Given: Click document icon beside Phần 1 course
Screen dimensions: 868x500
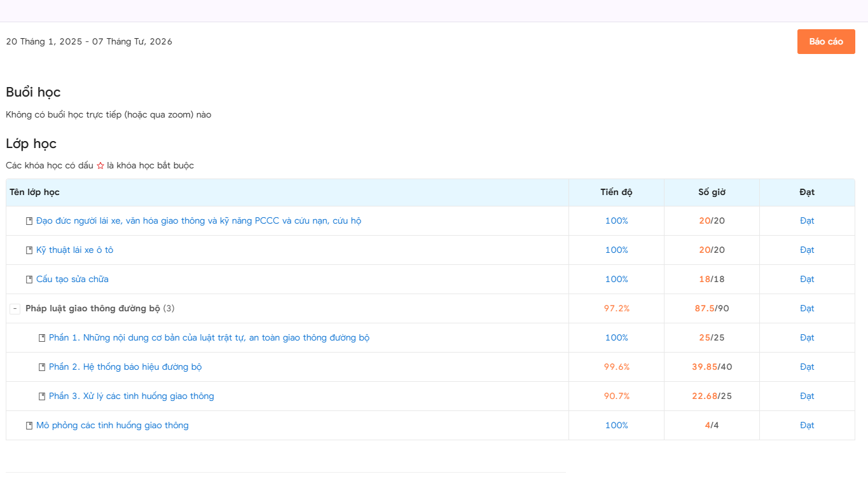Looking at the screenshot, I should click(x=42, y=338).
